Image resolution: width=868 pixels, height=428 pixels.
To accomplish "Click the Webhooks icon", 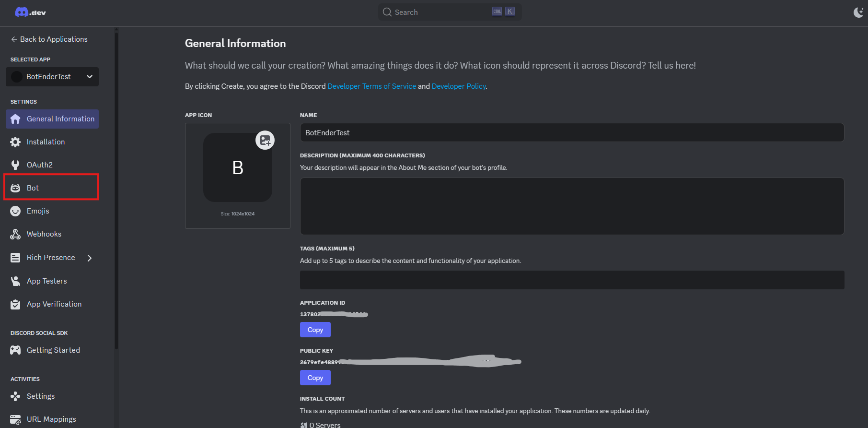I will click(15, 234).
